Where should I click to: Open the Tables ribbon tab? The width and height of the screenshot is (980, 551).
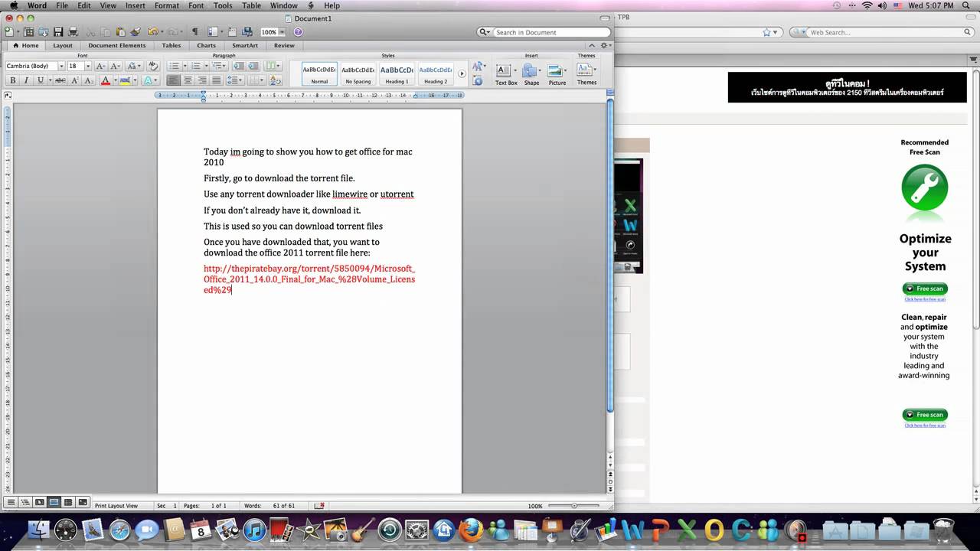pyautogui.click(x=171, y=45)
